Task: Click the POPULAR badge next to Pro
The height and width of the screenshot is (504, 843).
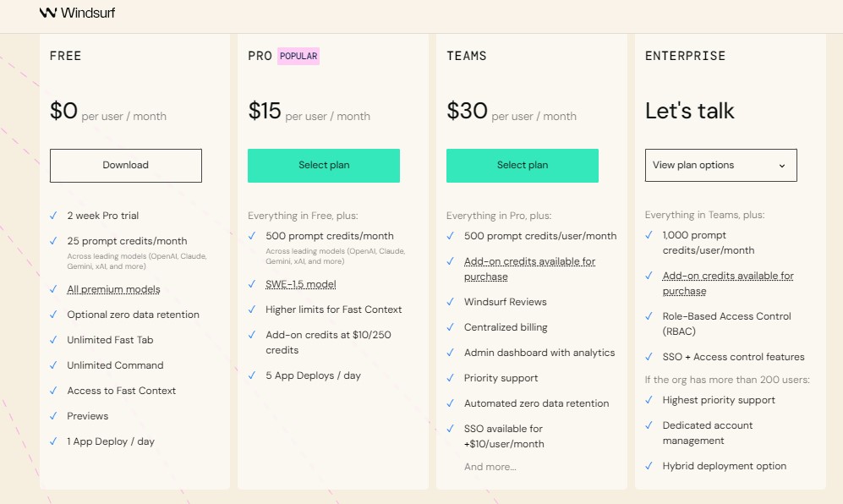Action: [x=298, y=57]
